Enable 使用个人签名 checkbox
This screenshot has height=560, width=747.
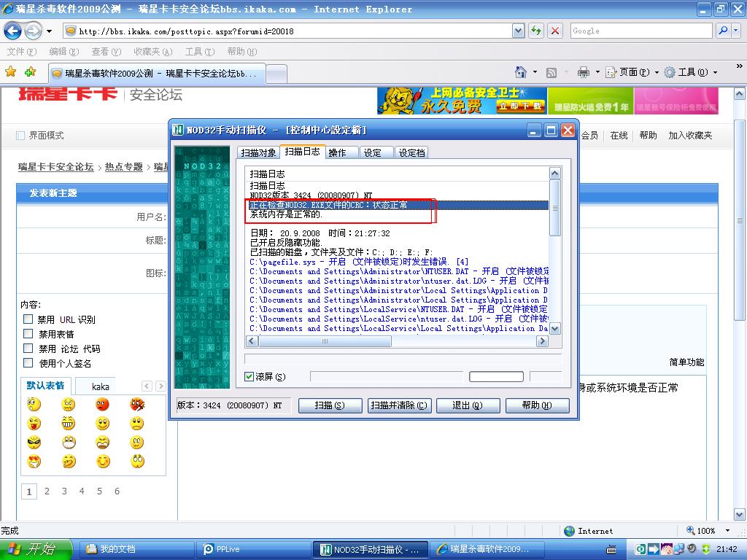click(x=28, y=363)
